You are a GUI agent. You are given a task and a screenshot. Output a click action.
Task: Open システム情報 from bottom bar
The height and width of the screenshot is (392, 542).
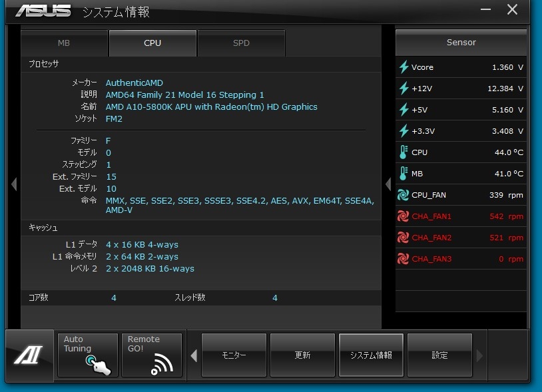point(372,355)
